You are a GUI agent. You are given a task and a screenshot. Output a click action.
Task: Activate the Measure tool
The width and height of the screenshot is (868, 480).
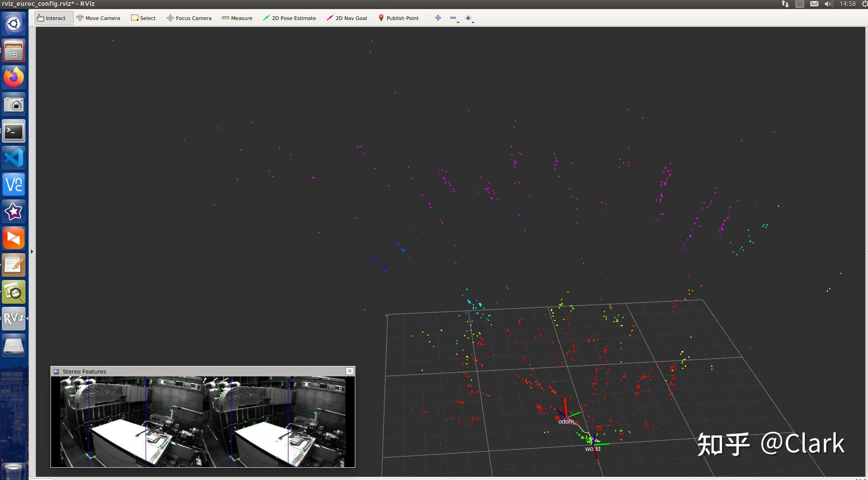237,18
